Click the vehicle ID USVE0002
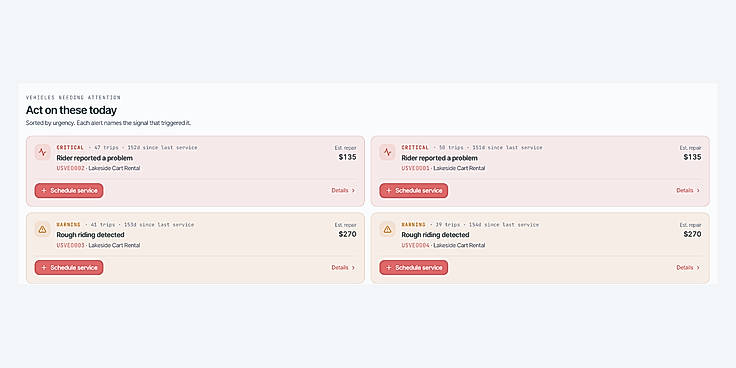The image size is (736, 368). [x=70, y=168]
